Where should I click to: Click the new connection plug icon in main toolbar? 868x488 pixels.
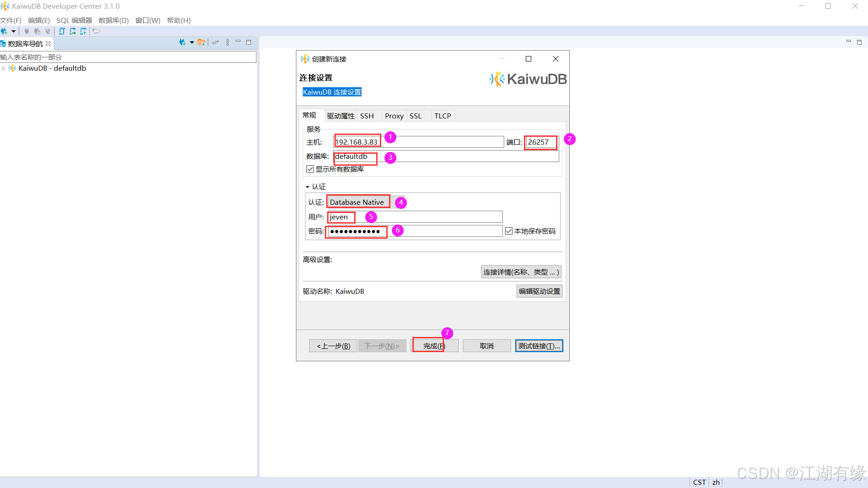[x=4, y=31]
